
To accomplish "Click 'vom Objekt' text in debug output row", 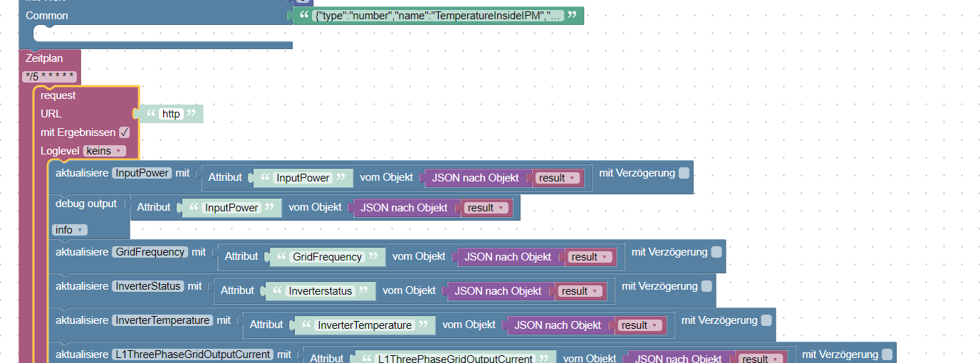I will [315, 207].
